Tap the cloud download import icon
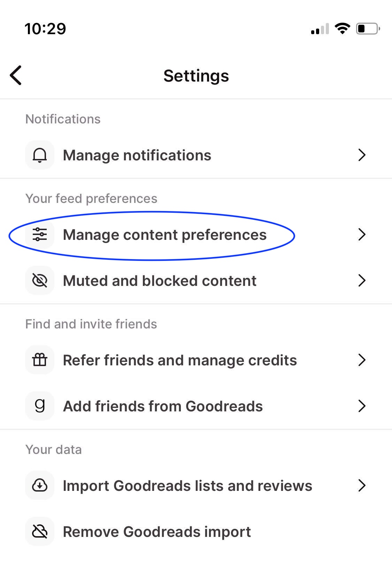 (40, 486)
